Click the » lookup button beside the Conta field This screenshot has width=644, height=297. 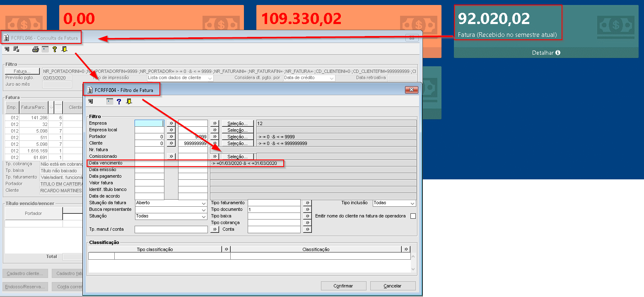(x=307, y=229)
